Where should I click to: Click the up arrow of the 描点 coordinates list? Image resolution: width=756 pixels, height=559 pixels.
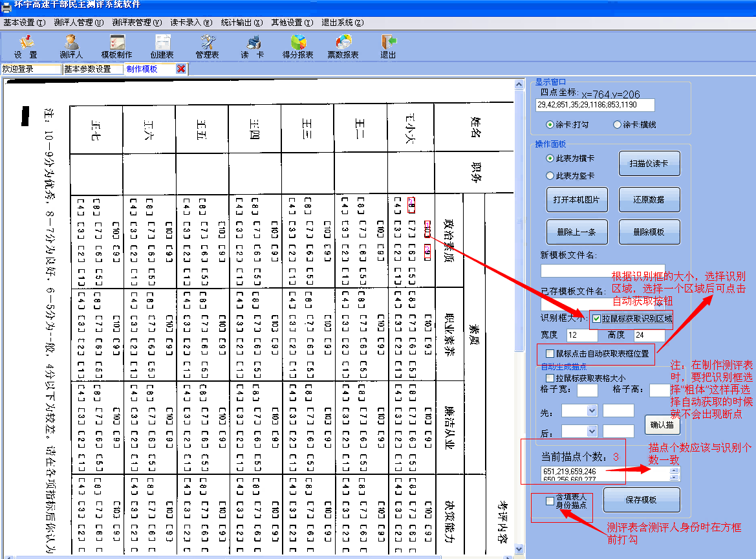[x=675, y=470]
